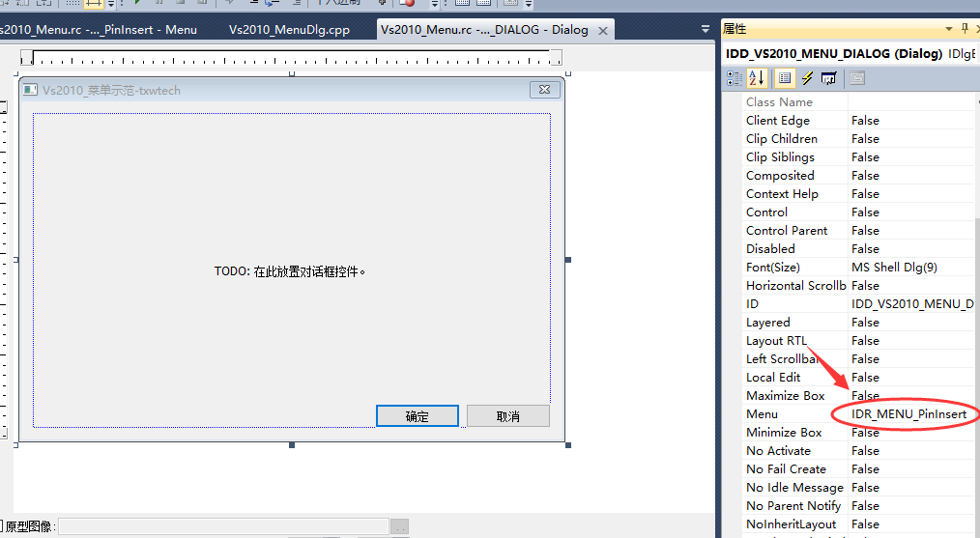980x538 pixels.
Task: Click the 确定 button in the dialog
Action: 417,416
